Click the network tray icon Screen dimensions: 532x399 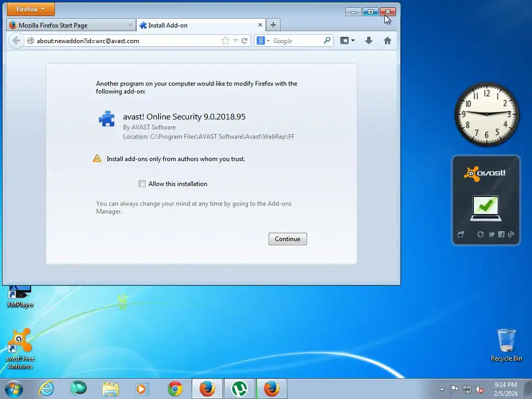coord(467,389)
